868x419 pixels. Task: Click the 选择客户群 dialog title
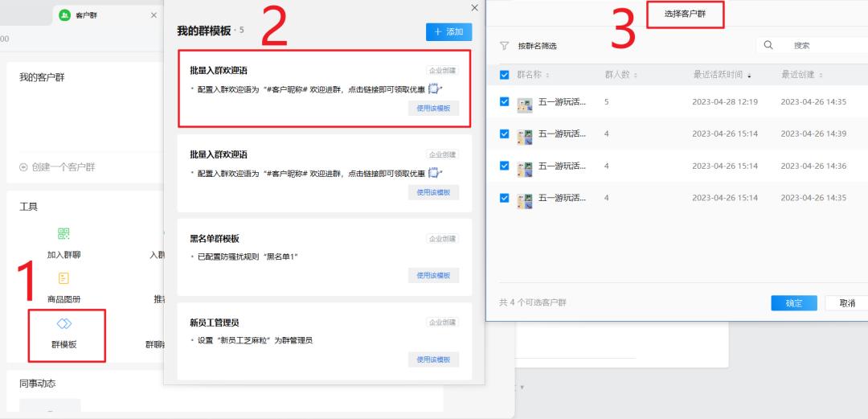[x=686, y=14]
